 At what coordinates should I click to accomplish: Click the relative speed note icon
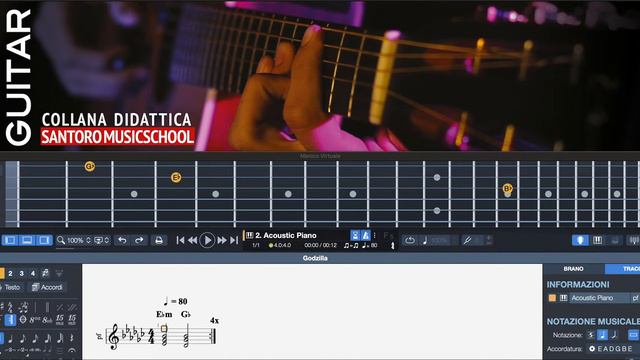(x=425, y=240)
